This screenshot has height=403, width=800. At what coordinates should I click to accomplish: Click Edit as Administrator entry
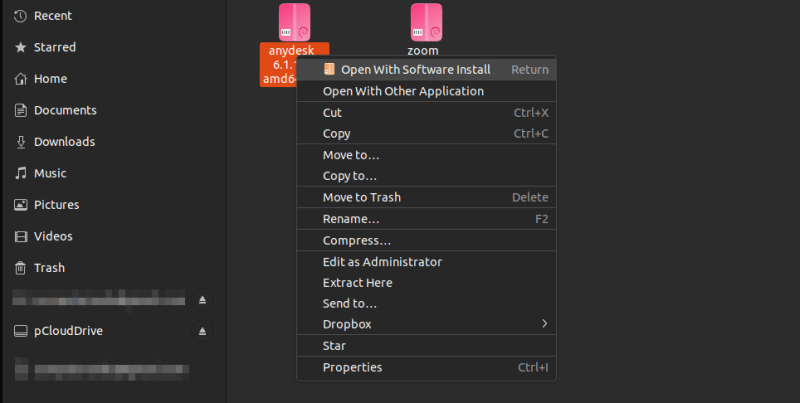[x=382, y=262]
